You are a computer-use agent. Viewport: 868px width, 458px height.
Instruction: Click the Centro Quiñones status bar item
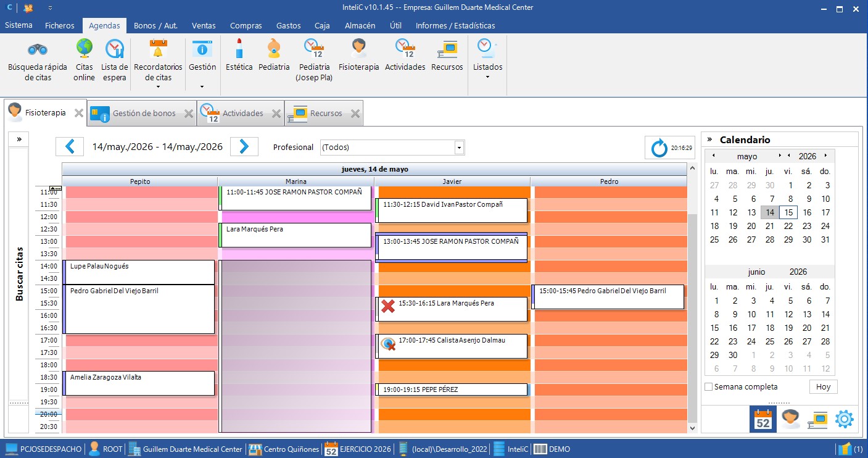284,449
